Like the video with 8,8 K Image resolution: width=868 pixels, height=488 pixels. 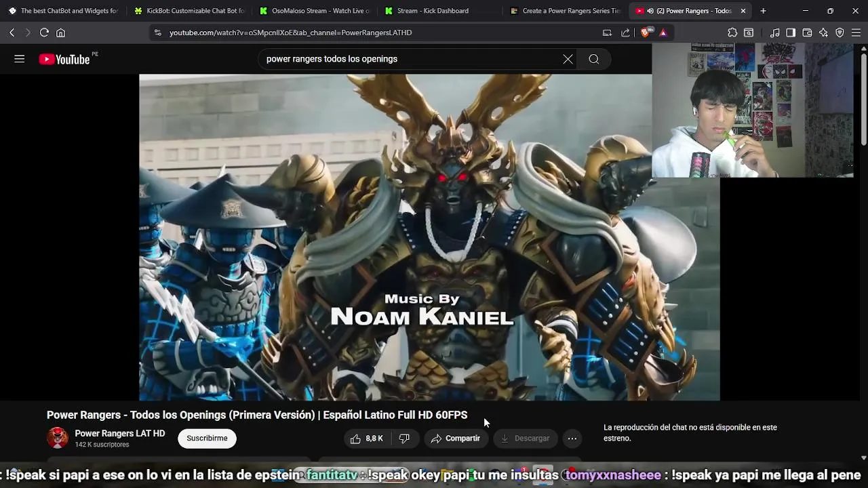point(367,439)
